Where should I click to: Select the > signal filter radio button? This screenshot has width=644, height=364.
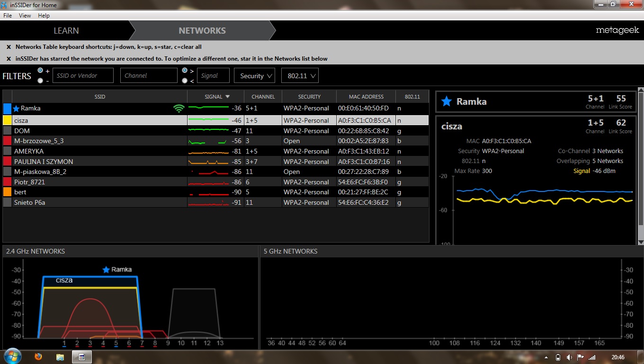(185, 70)
